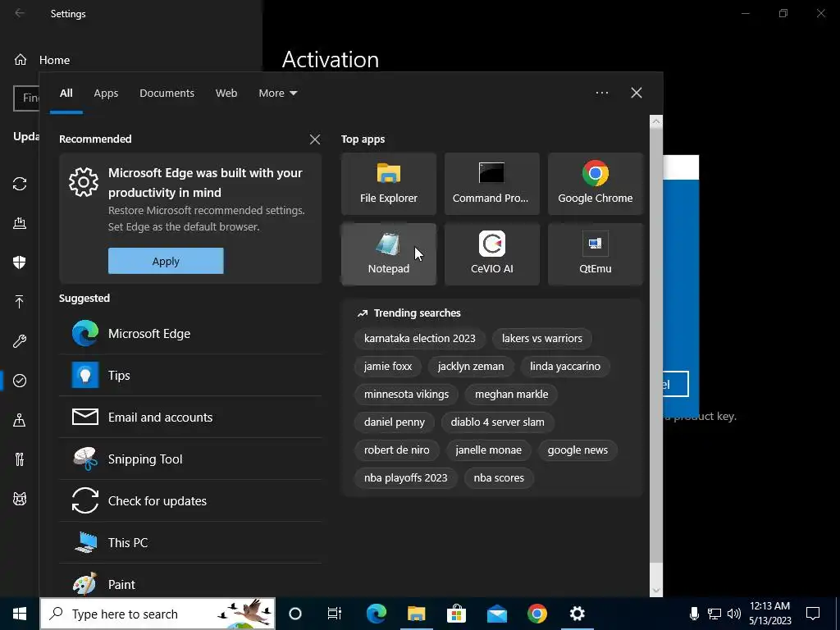Image resolution: width=840 pixels, height=630 pixels.
Task: Launch Snipping Tool from Suggested
Action: (190, 459)
